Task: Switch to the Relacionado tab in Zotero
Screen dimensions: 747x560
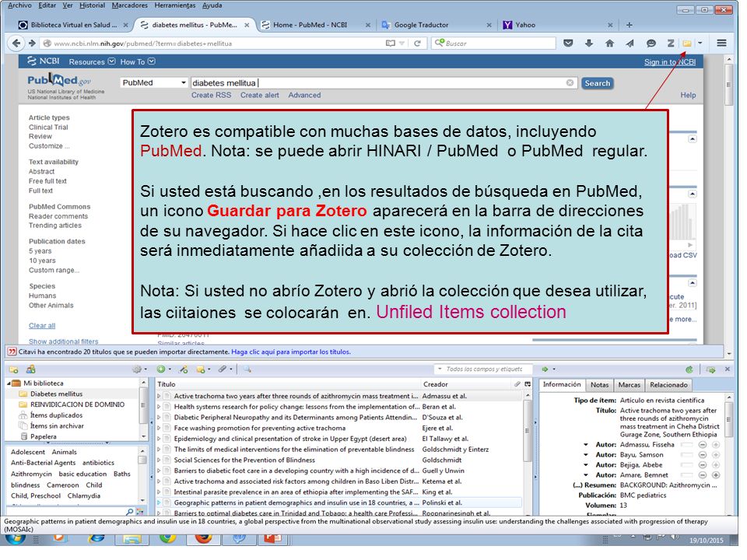Action: click(x=668, y=385)
